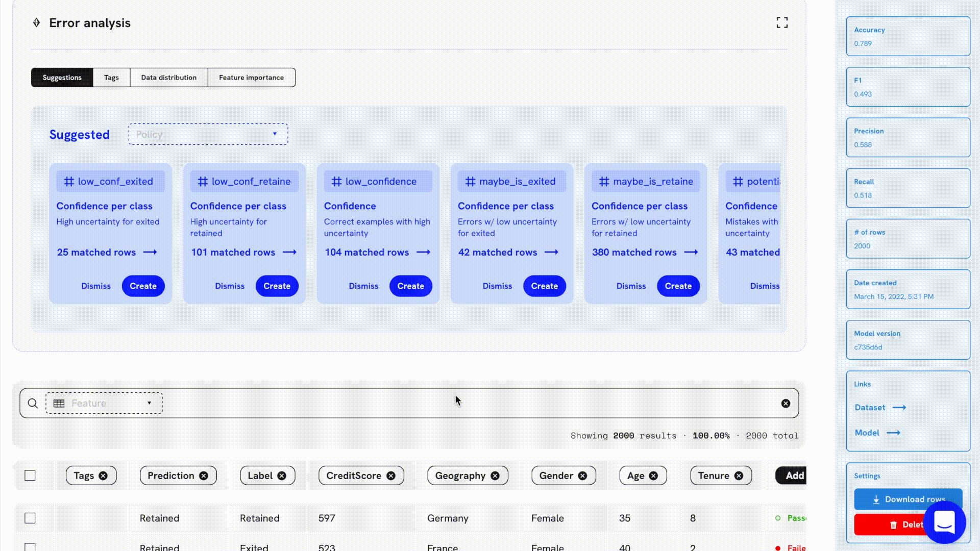The width and height of the screenshot is (980, 551).
Task: Click arrow next to 25 matched rows
Action: point(150,252)
